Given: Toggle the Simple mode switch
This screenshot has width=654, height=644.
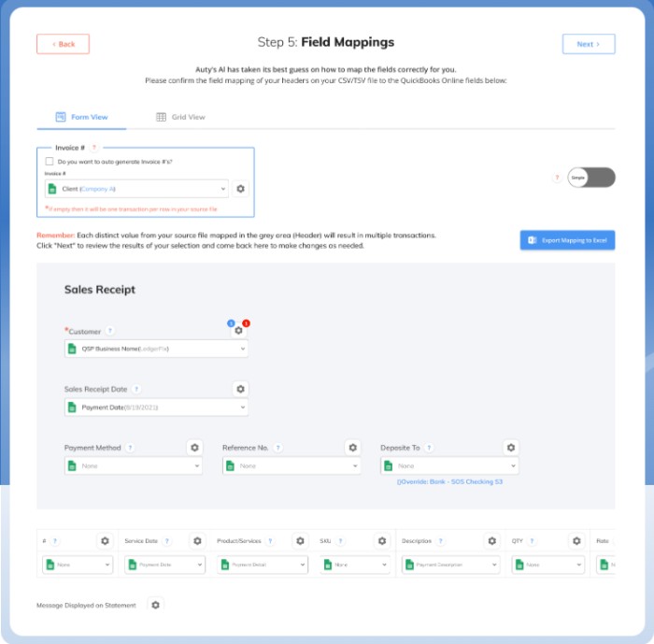Looking at the screenshot, I should (x=591, y=178).
